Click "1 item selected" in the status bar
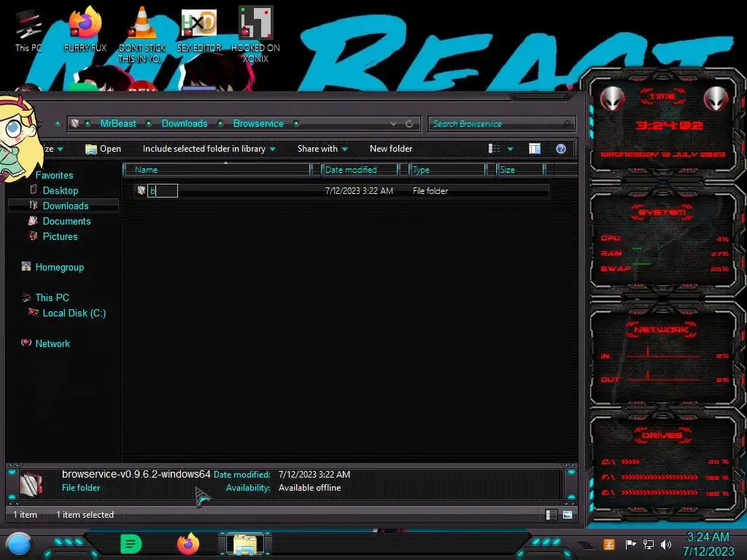Image resolution: width=747 pixels, height=560 pixels. (x=85, y=515)
